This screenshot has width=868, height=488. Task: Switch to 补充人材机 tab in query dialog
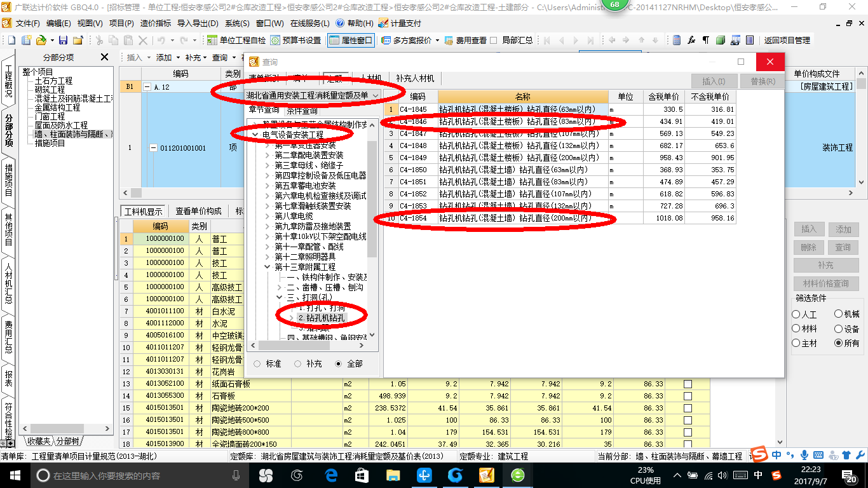point(415,78)
